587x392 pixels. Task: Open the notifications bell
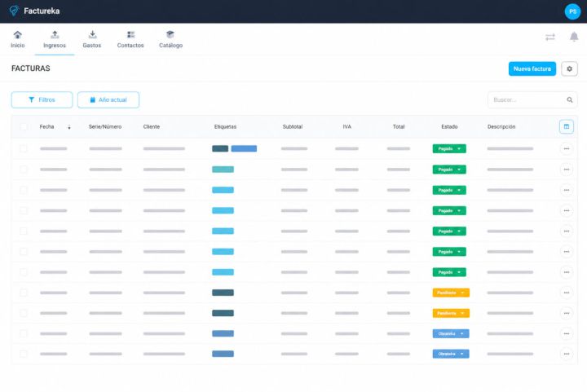click(574, 37)
